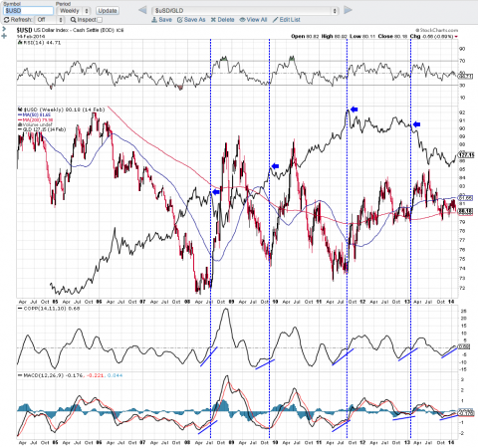Click the Edit List link

(287, 20)
